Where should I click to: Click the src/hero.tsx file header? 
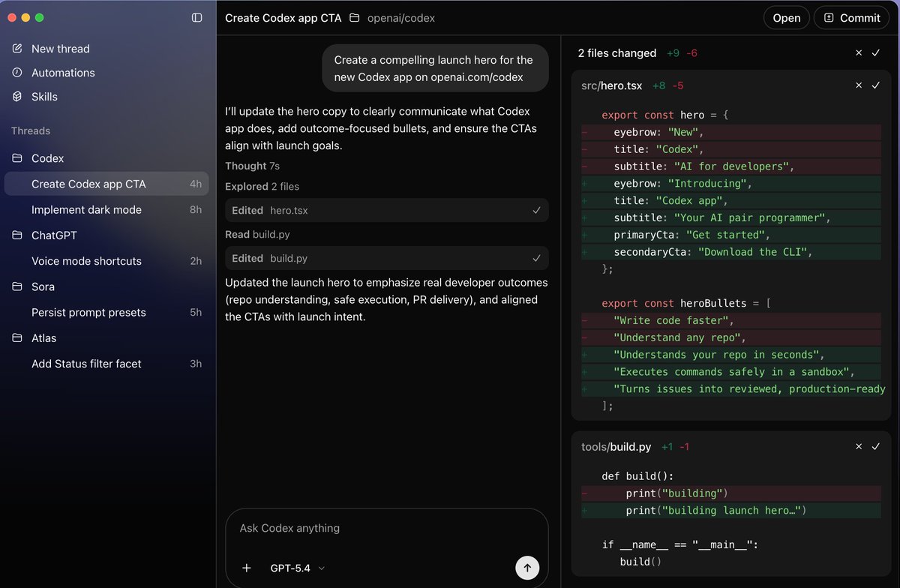click(x=611, y=85)
